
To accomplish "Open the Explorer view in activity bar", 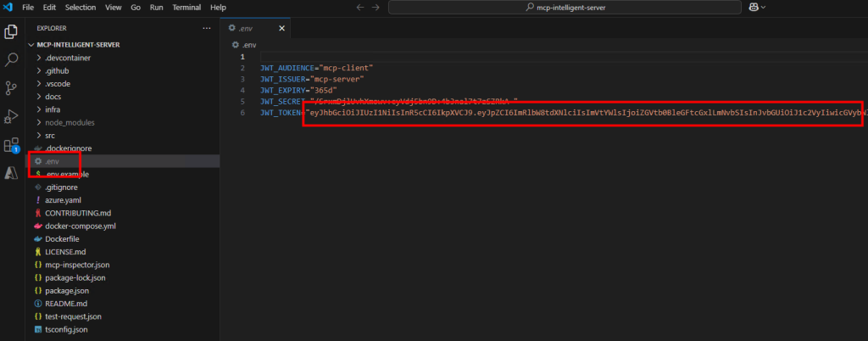I will point(11,31).
